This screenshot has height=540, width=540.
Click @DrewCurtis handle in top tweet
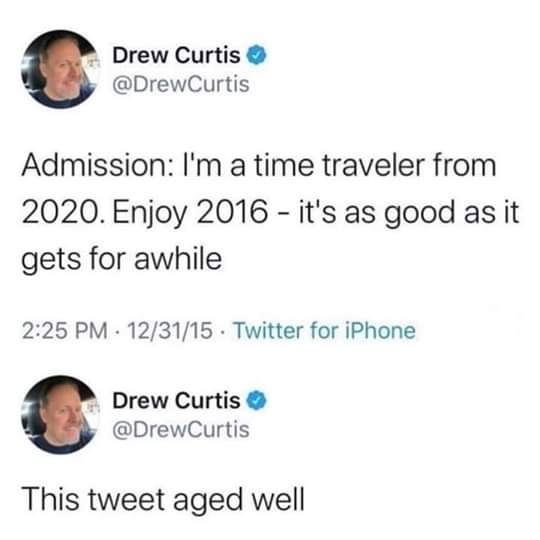(181, 84)
